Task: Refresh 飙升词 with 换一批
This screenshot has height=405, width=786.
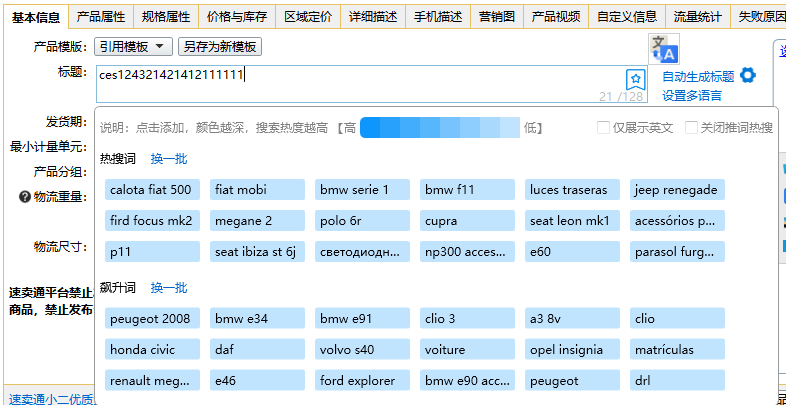Action: tap(169, 288)
